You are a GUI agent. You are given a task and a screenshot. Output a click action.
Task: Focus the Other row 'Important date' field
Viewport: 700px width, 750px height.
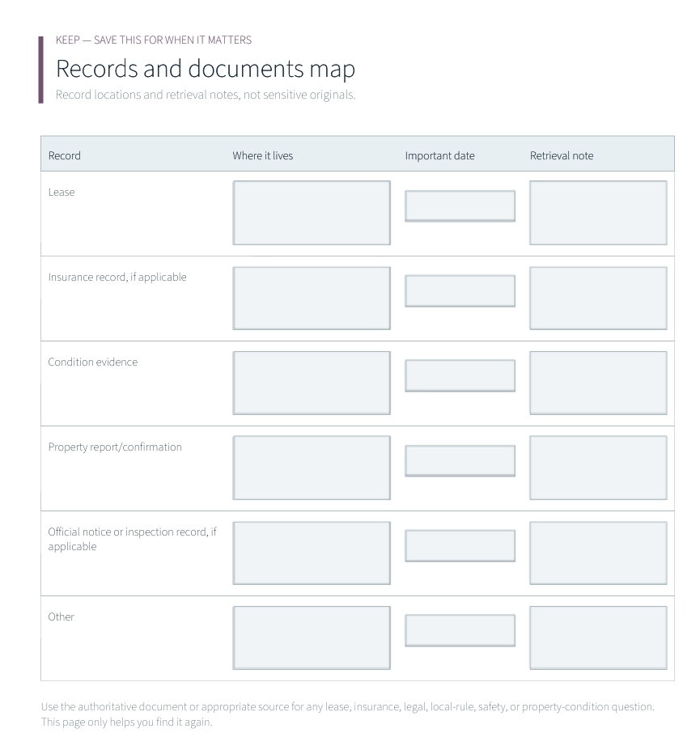pyautogui.click(x=460, y=630)
